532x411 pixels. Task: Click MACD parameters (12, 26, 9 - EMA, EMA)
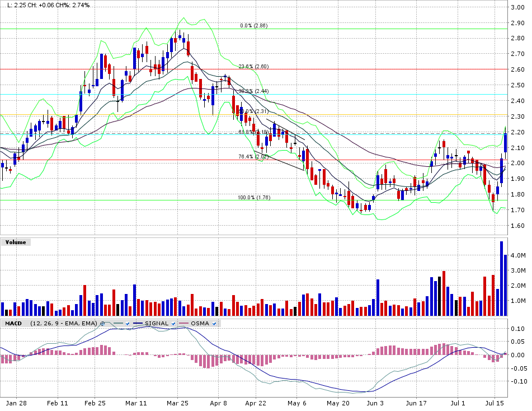click(x=63, y=324)
